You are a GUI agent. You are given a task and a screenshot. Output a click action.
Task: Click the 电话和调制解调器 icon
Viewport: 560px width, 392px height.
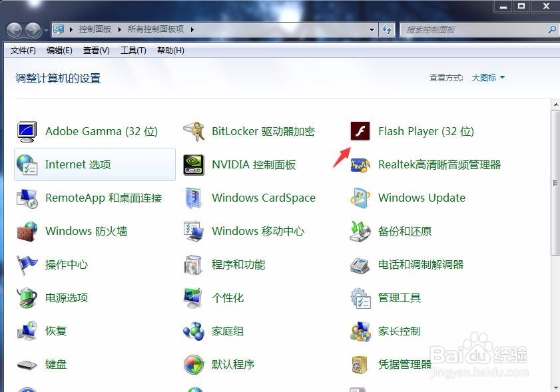(360, 265)
